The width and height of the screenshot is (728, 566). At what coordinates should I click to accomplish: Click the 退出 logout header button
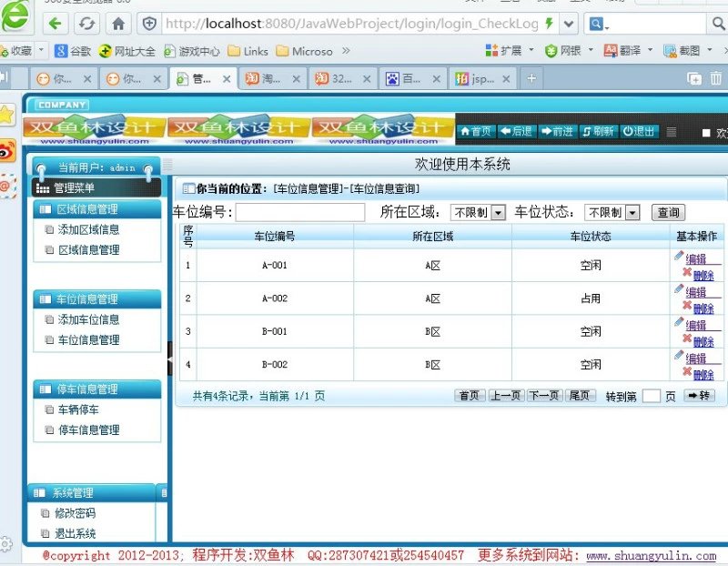pos(639,131)
